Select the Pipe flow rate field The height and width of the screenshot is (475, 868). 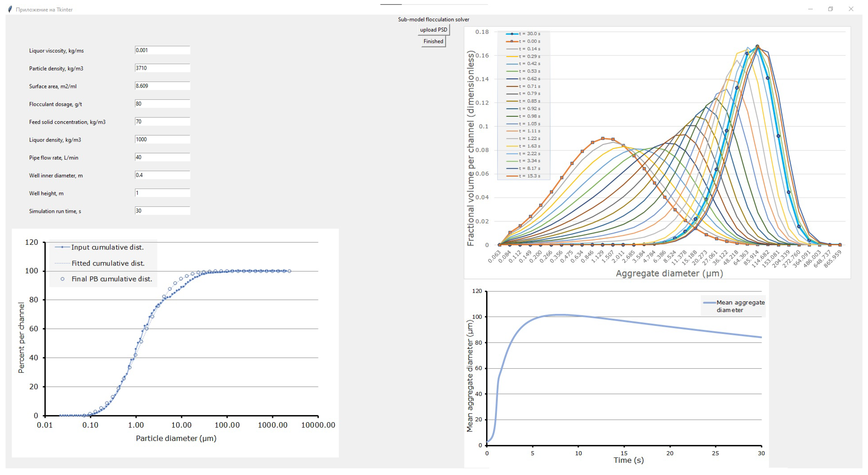coord(162,157)
